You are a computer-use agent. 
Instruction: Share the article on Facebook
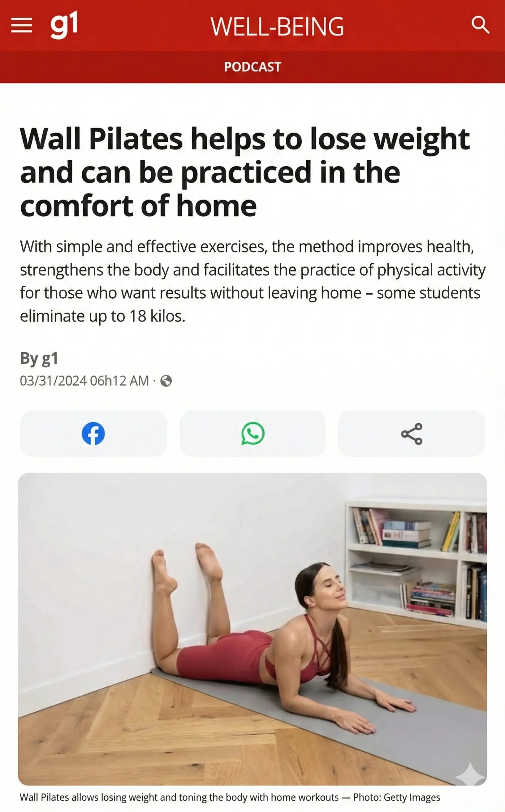93,434
